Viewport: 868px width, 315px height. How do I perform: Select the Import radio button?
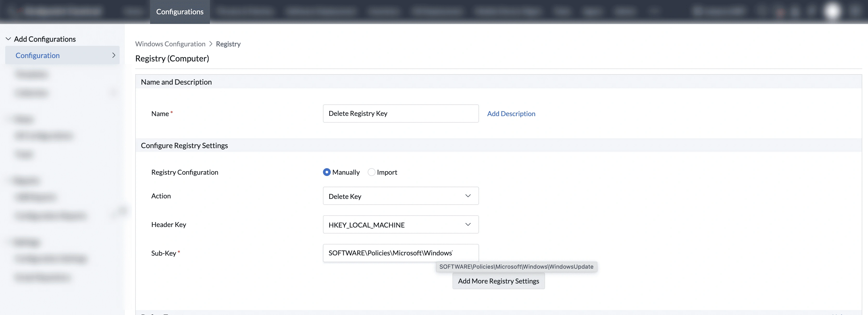click(x=371, y=172)
